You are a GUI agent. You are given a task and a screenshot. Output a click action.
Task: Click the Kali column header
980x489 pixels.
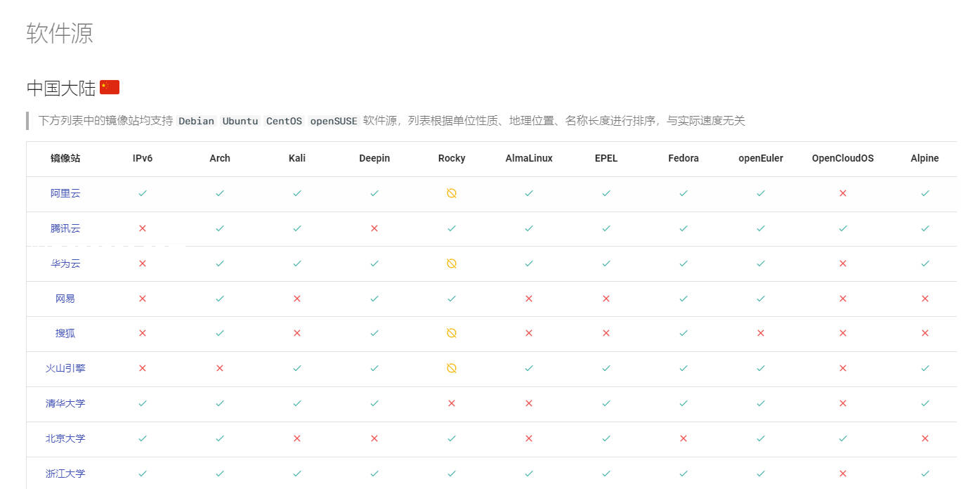click(297, 158)
